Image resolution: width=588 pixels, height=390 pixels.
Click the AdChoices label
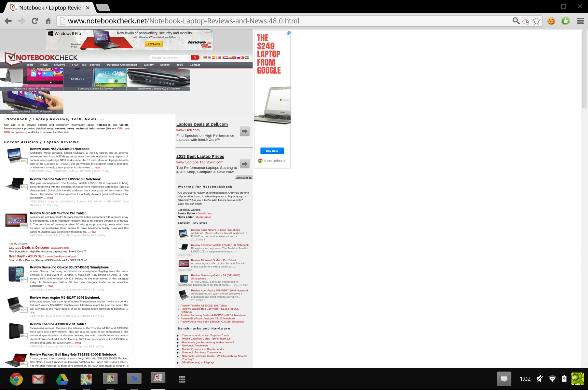tap(244, 178)
